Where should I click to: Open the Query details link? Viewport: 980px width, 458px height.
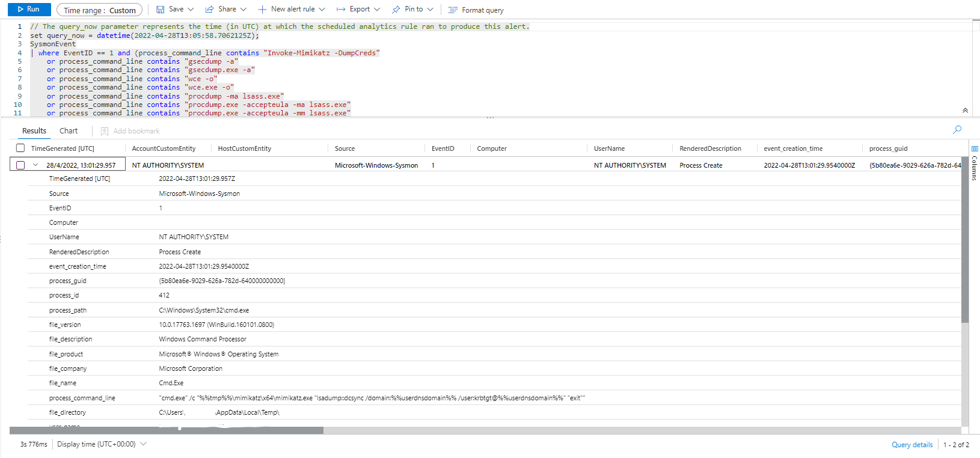(911, 445)
